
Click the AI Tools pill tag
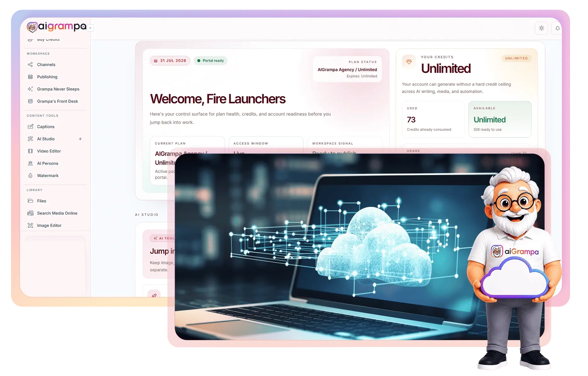point(163,239)
